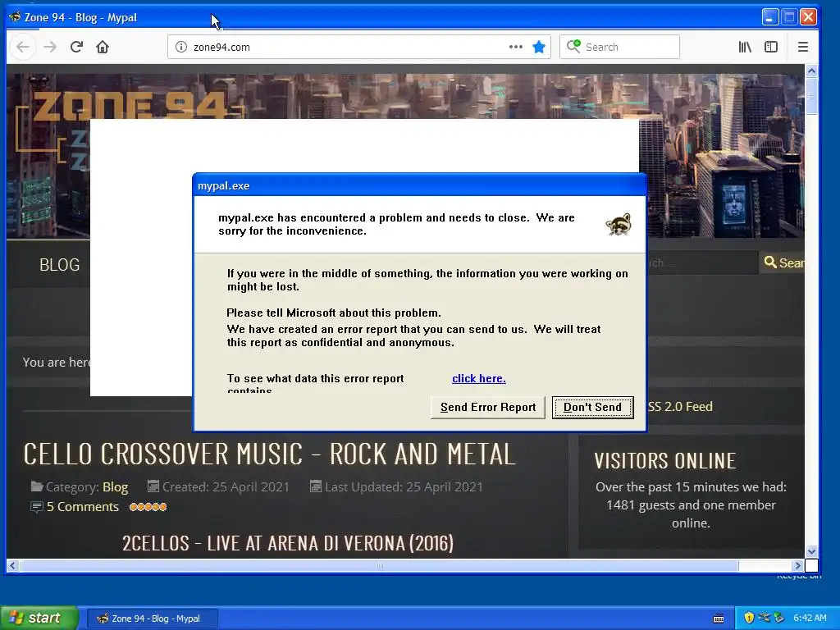Click the horizontal scrollbar thumb
Image resolution: width=840 pixels, height=630 pixels.
[379, 565]
